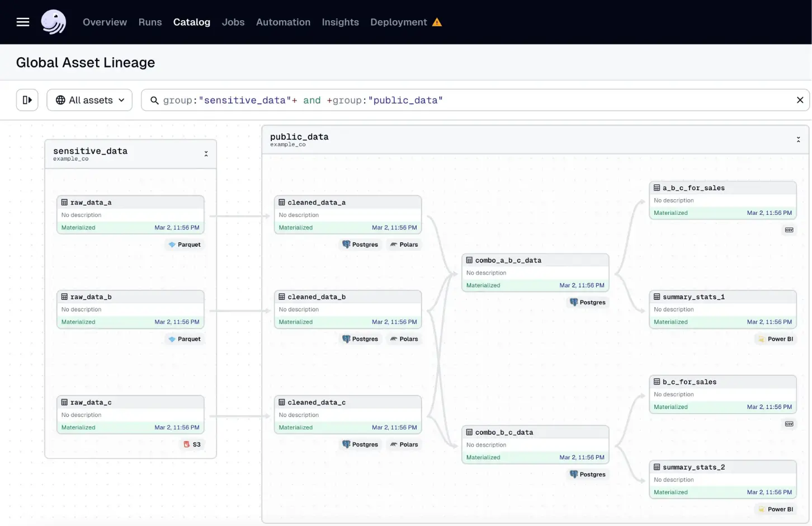Click the Postgres tag under combo_a_b_c_data
Image resolution: width=812 pixels, height=526 pixels.
(588, 302)
